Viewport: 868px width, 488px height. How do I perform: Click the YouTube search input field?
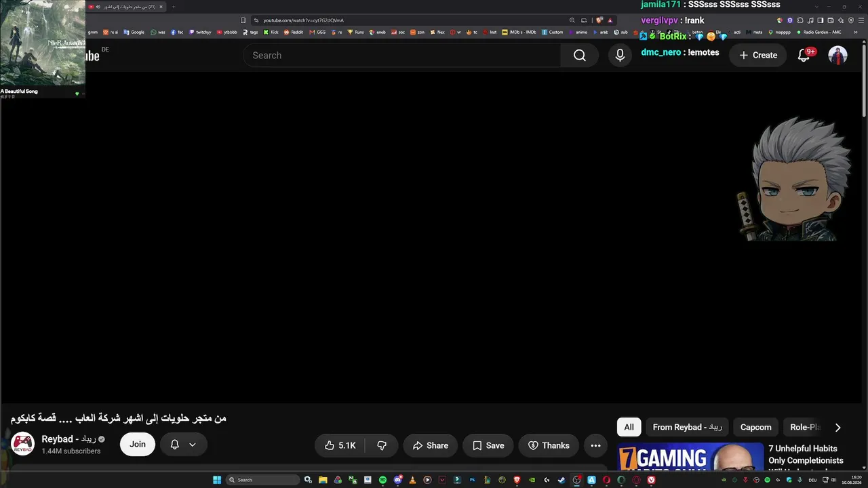(x=401, y=56)
